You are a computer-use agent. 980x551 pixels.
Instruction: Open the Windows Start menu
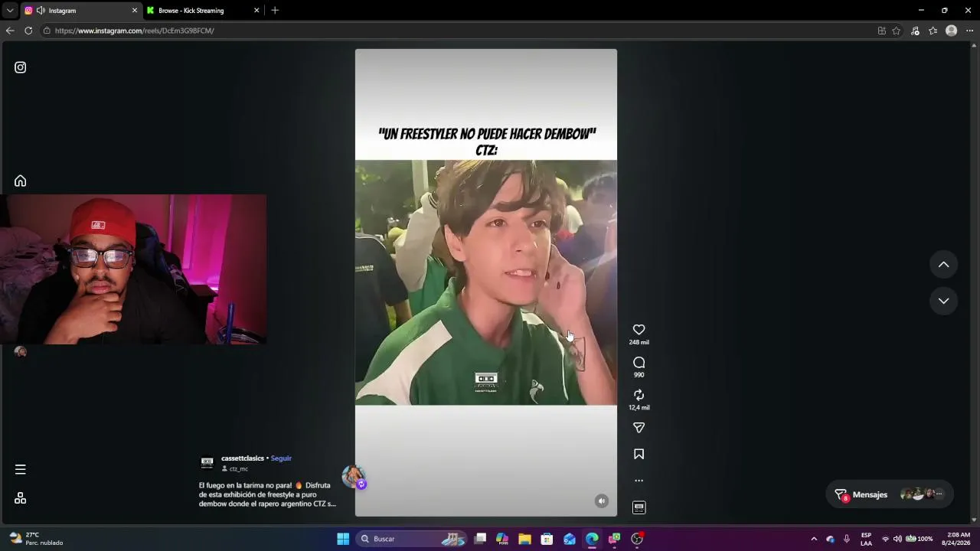click(343, 539)
